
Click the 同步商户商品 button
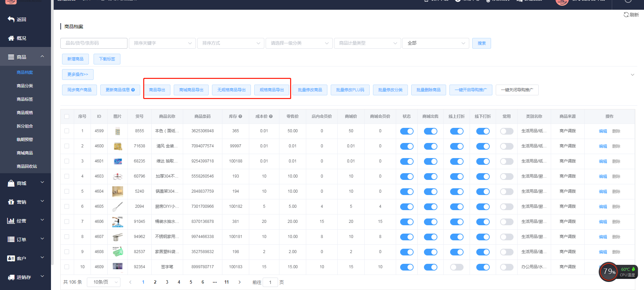point(79,90)
